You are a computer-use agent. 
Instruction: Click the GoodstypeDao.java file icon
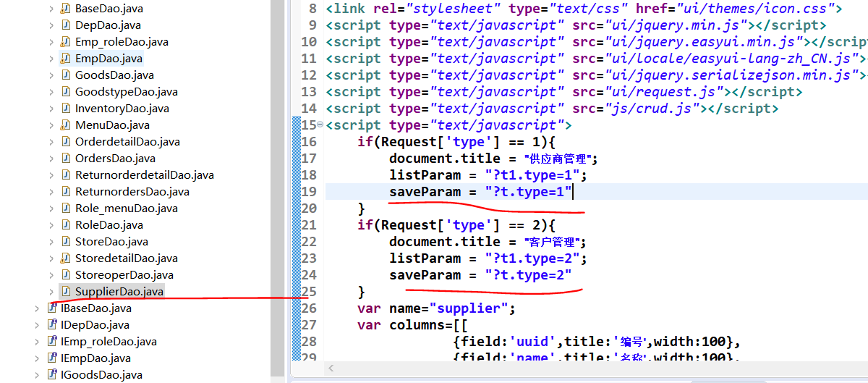pos(67,92)
